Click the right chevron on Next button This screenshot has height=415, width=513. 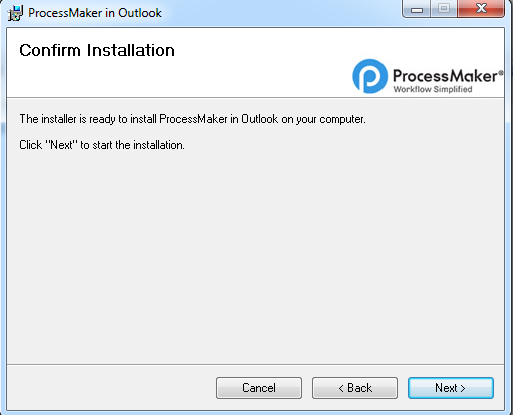pyautogui.click(x=463, y=388)
